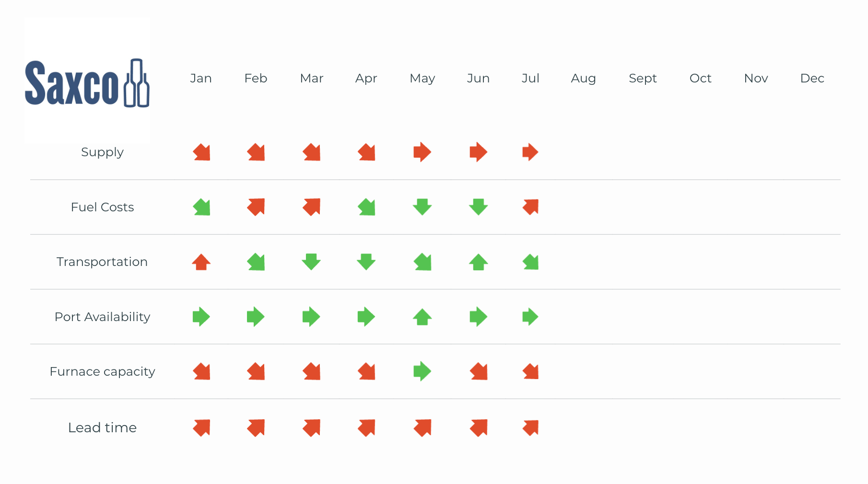Click the Supply right arrow for July
This screenshot has height=484, width=868.
[530, 152]
